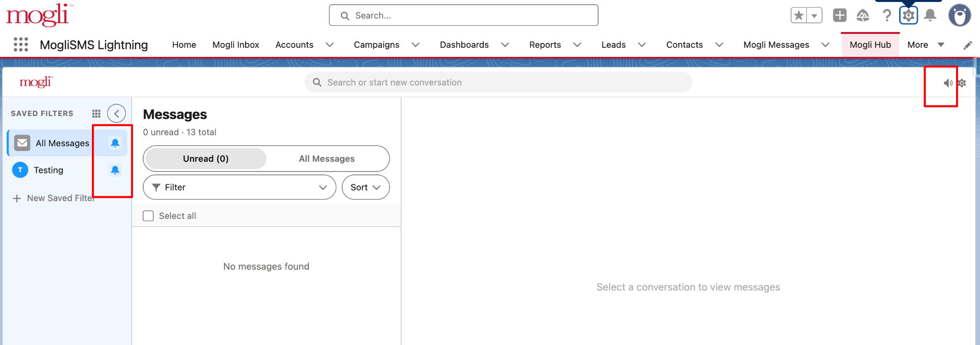Toggle notification bell for Testing filter
Image resolution: width=980 pixels, height=345 pixels.
click(x=115, y=170)
